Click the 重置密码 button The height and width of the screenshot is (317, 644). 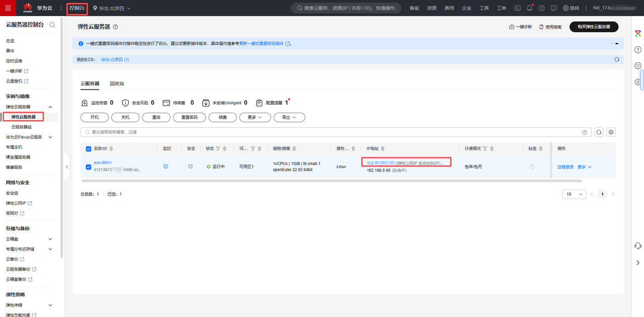click(189, 117)
